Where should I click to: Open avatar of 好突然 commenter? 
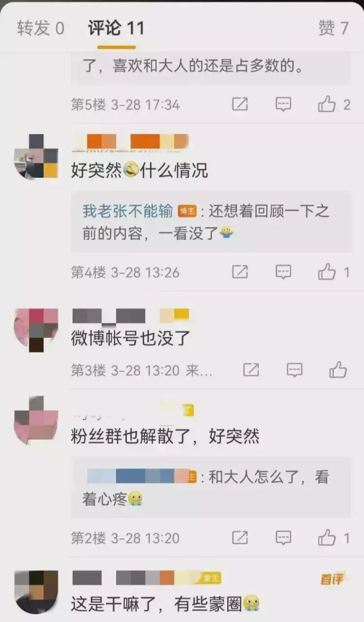click(36, 156)
